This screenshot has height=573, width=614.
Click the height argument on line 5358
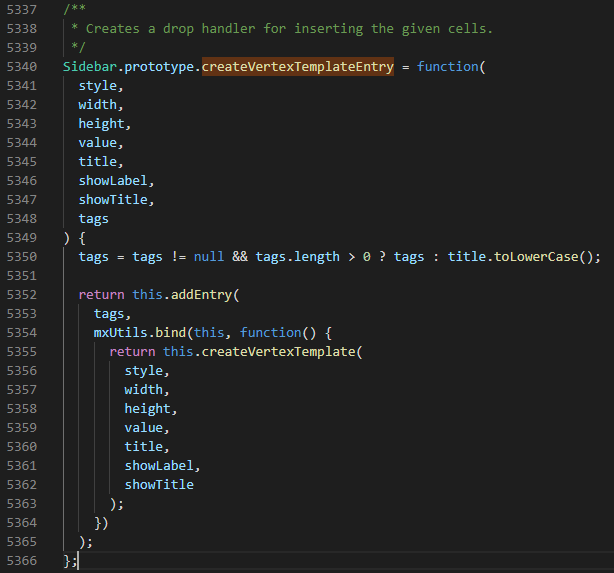coord(148,409)
